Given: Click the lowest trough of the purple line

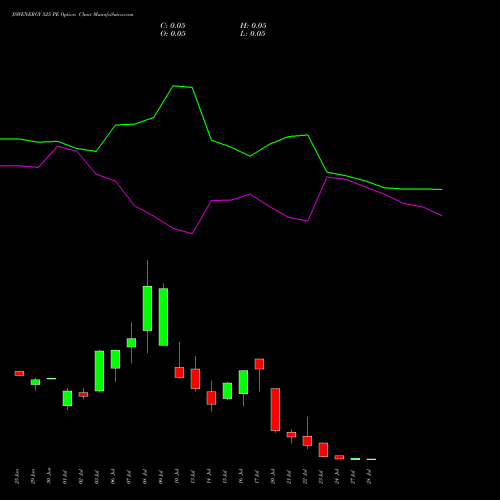Looking at the screenshot, I should (x=192, y=234).
